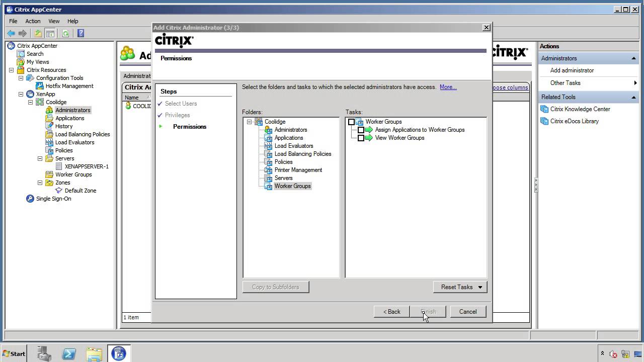
Task: Select the History node icon
Action: pos(49,126)
